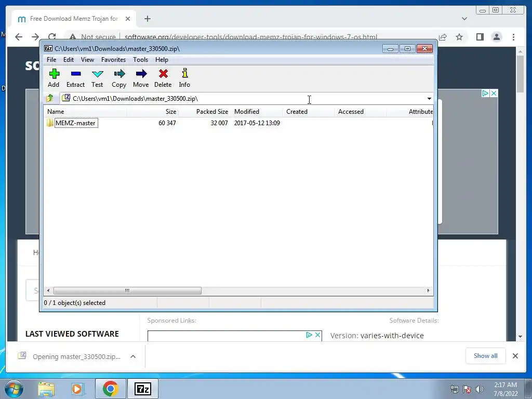532x399 pixels.
Task: Click the right arrow of horizontal scrollbar
Action: (428, 291)
